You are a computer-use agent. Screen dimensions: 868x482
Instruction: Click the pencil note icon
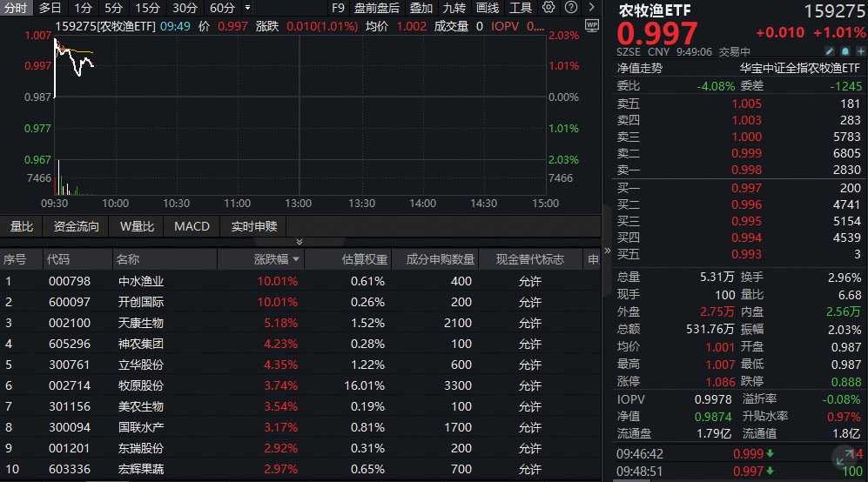point(830,51)
